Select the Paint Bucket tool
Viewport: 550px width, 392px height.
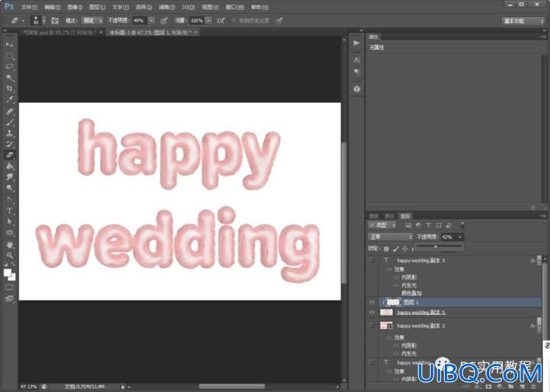point(9,166)
